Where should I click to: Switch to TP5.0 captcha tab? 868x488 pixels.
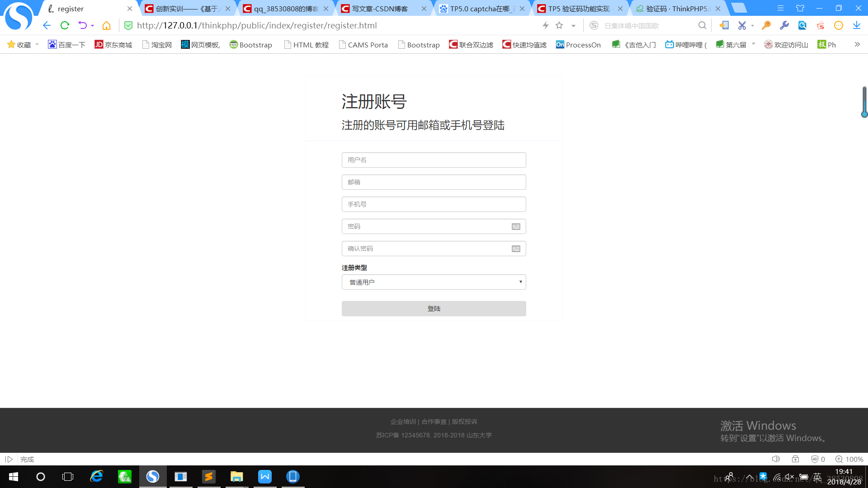point(479,9)
